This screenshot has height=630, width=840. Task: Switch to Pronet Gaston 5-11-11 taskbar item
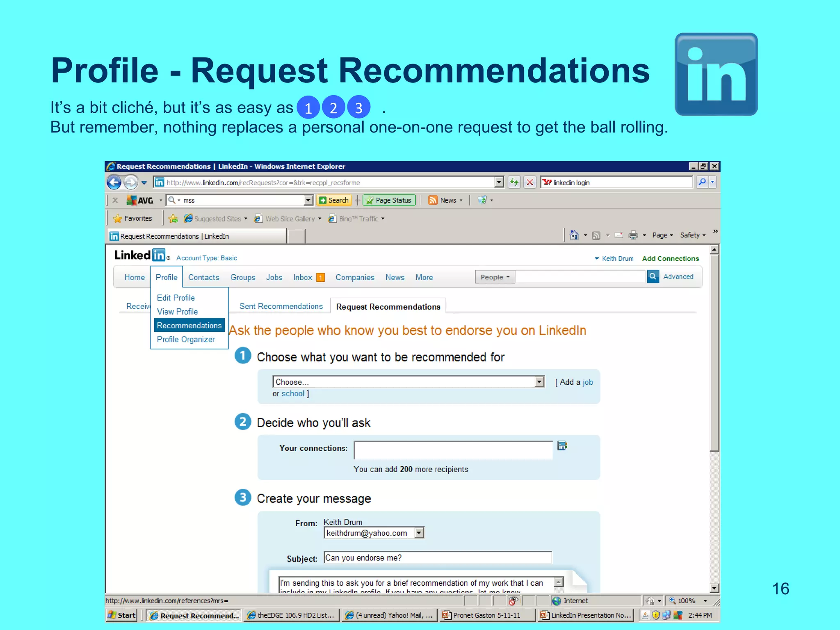488,615
